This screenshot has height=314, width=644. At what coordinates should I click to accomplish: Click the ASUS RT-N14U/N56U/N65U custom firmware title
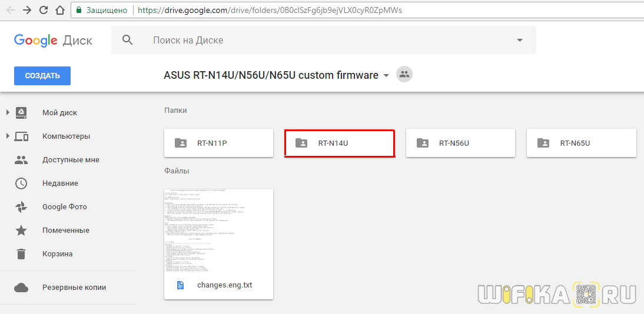coord(271,75)
